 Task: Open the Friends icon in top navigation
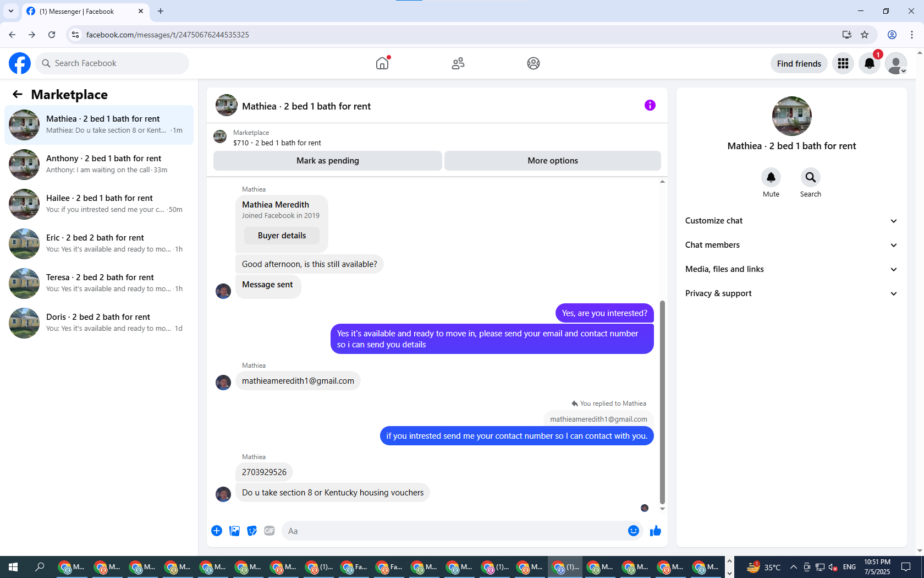click(458, 63)
